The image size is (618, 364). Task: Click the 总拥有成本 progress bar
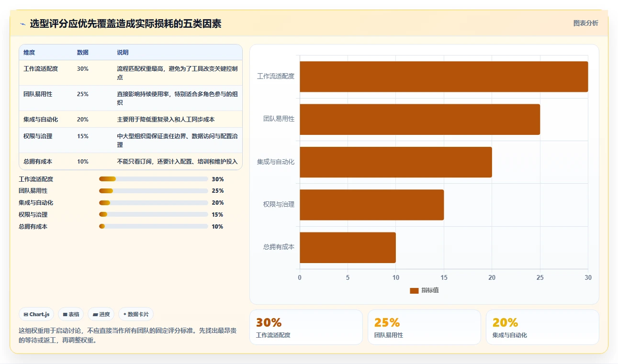[153, 227]
